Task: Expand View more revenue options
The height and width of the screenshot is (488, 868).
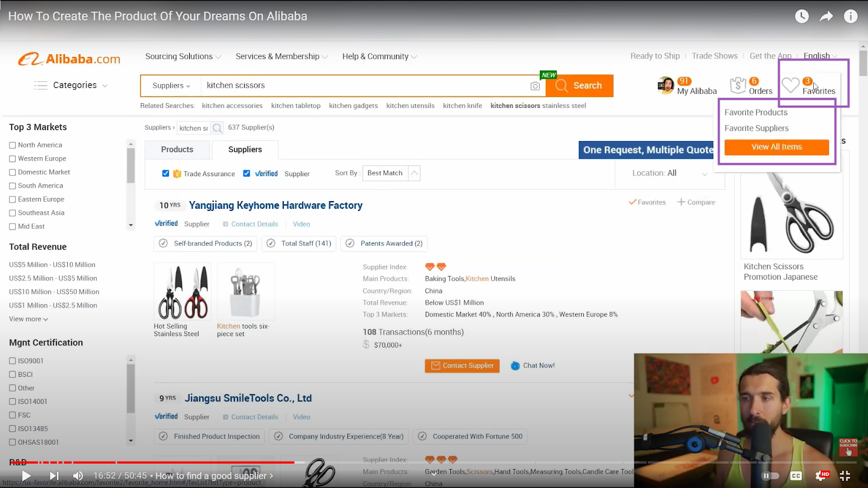Action: [29, 319]
